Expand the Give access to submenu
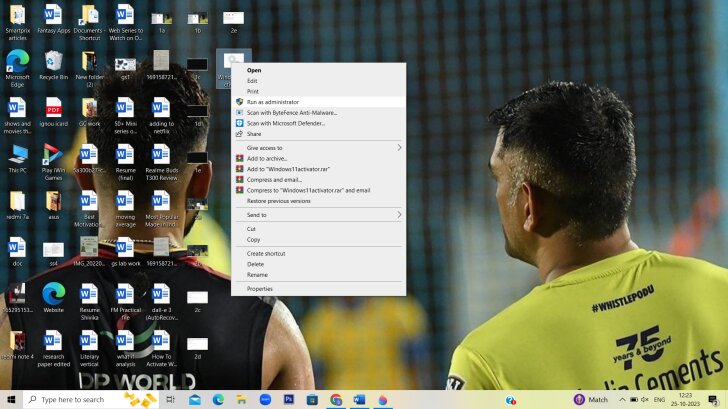 318,148
